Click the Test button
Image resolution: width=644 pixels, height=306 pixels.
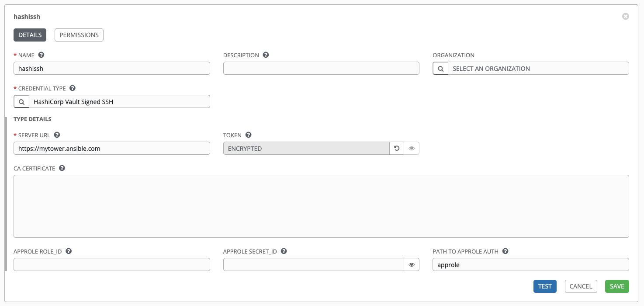pos(545,286)
